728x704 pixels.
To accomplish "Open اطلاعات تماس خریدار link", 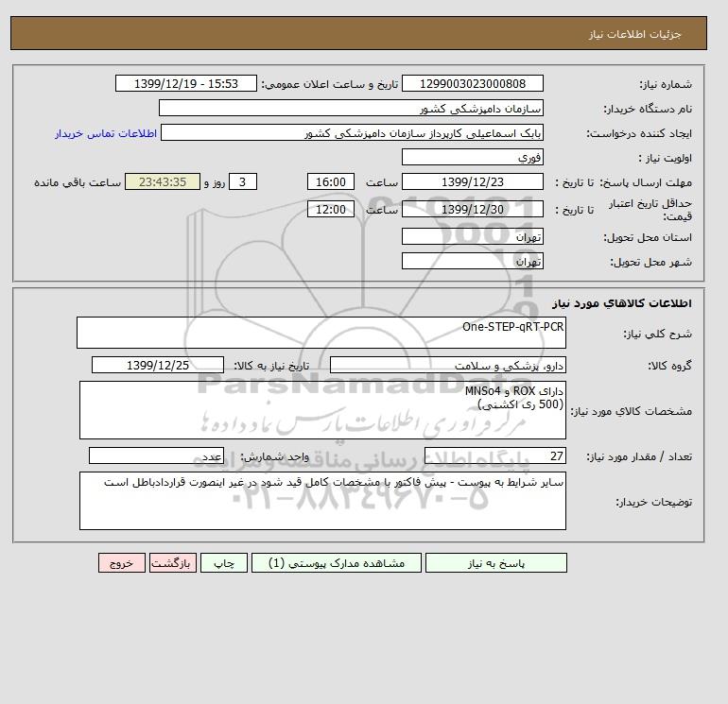I will click(x=106, y=133).
